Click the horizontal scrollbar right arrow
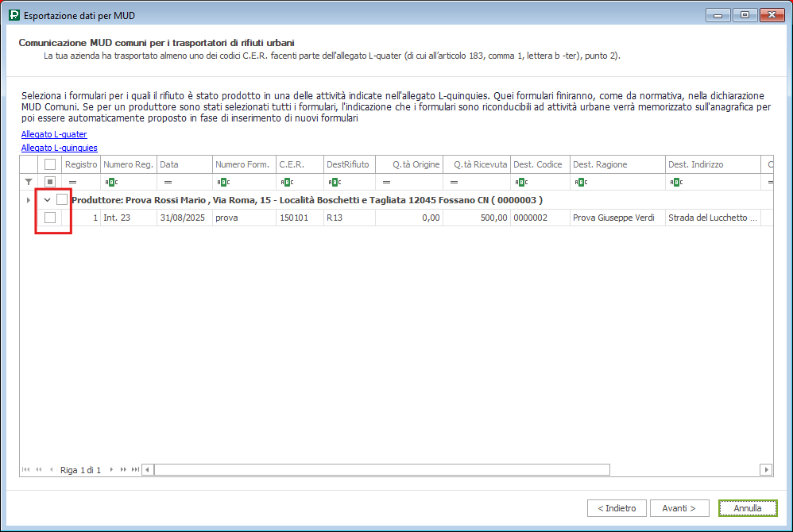 pyautogui.click(x=766, y=469)
